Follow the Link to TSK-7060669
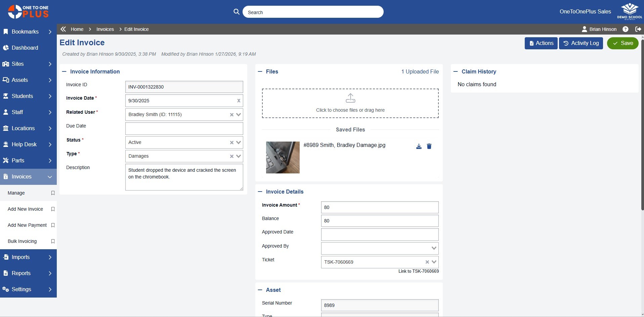The image size is (644, 317). pos(418,271)
